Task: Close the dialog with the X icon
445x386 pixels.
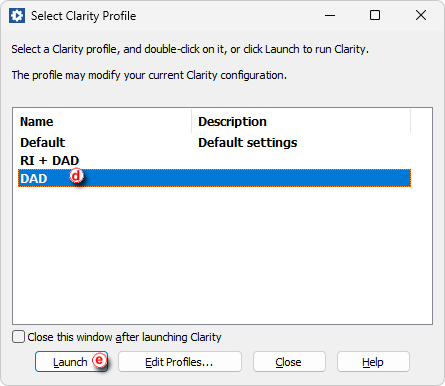Action: click(x=421, y=15)
